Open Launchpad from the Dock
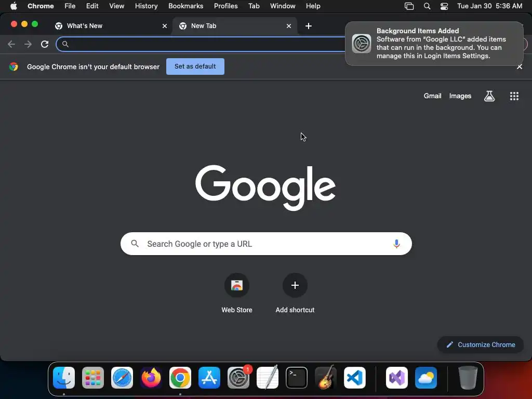Viewport: 532px width, 399px height. coord(93,378)
